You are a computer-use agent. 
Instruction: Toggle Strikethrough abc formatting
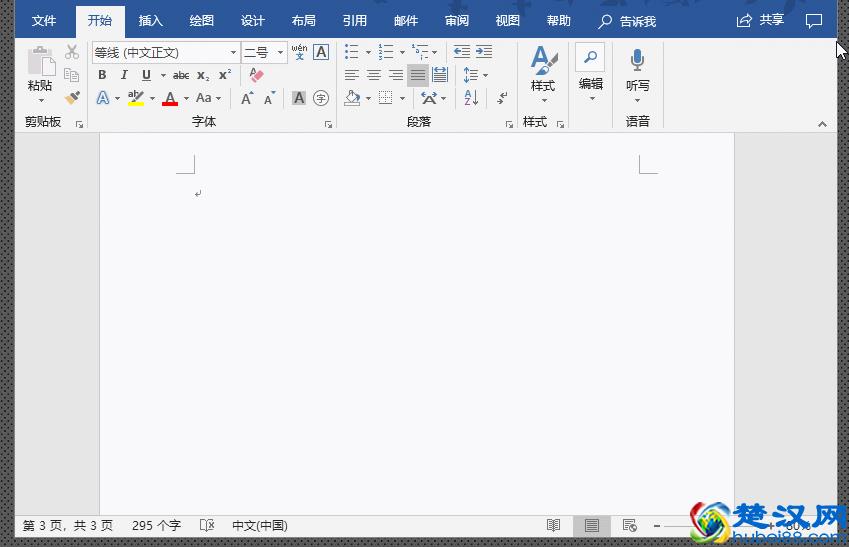click(x=181, y=75)
